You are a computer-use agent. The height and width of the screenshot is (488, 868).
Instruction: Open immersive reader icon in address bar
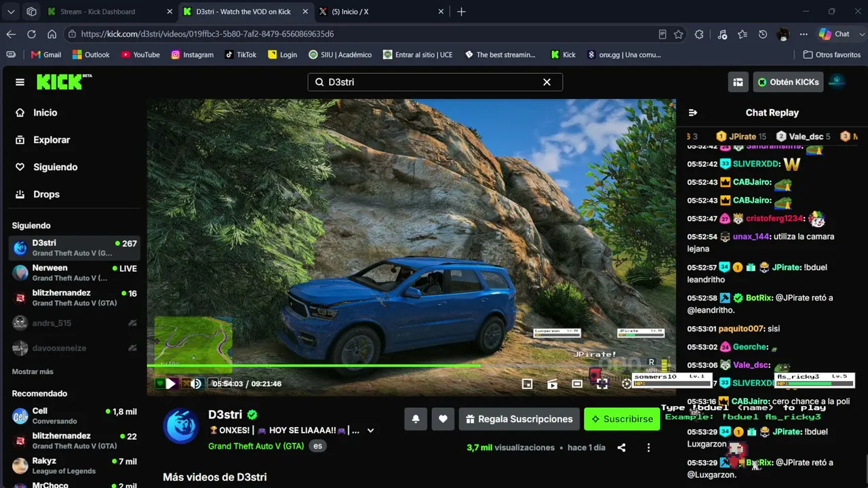click(x=663, y=34)
